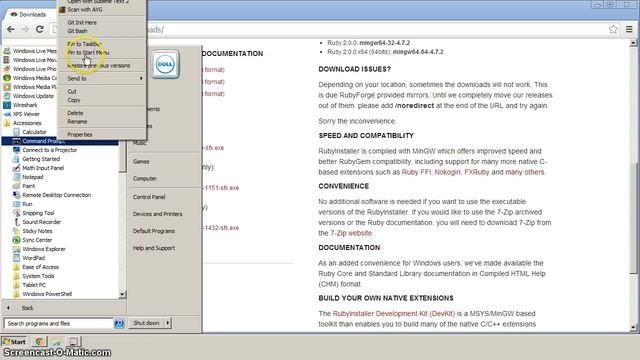This screenshot has width=640, height=360.
Task: Click Shut down button
Action: (x=147, y=323)
